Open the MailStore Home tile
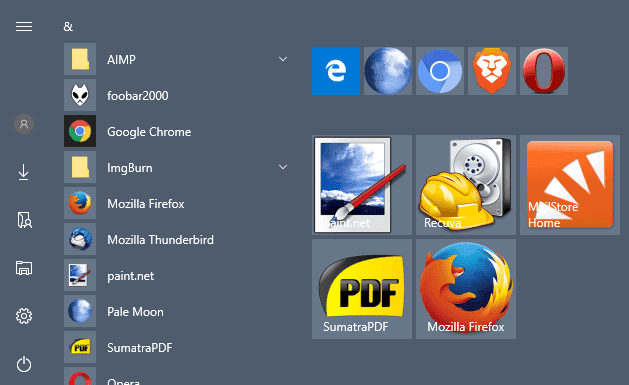 pos(570,185)
